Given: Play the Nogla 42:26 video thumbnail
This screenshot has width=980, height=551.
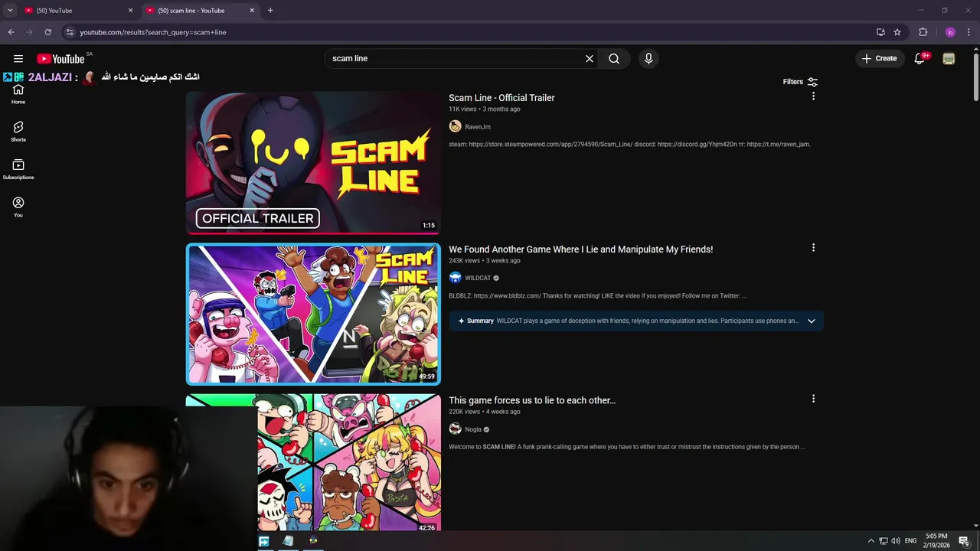Looking at the screenshot, I should click(349, 463).
